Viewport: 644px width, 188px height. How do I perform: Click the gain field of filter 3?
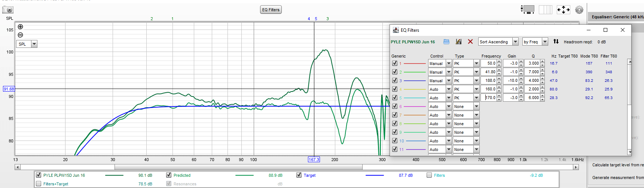510,80
